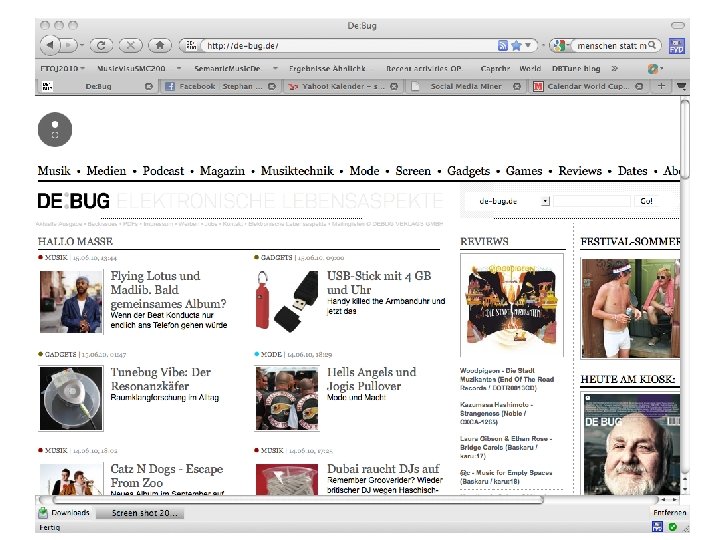Open the DBTune blog bookmark
This screenshot has height=540, width=720.
click(576, 69)
